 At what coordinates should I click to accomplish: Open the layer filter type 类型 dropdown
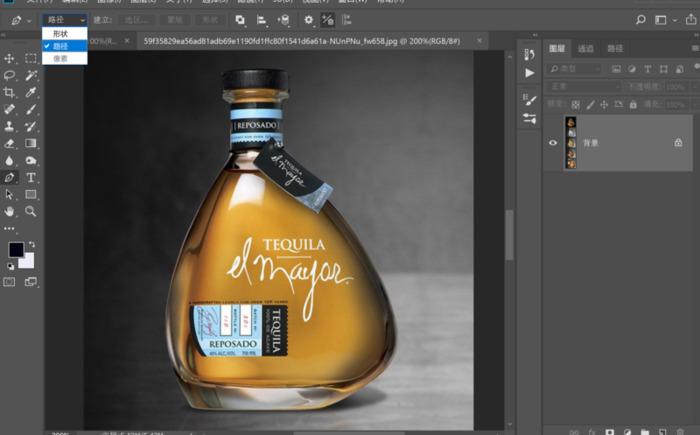click(x=574, y=69)
